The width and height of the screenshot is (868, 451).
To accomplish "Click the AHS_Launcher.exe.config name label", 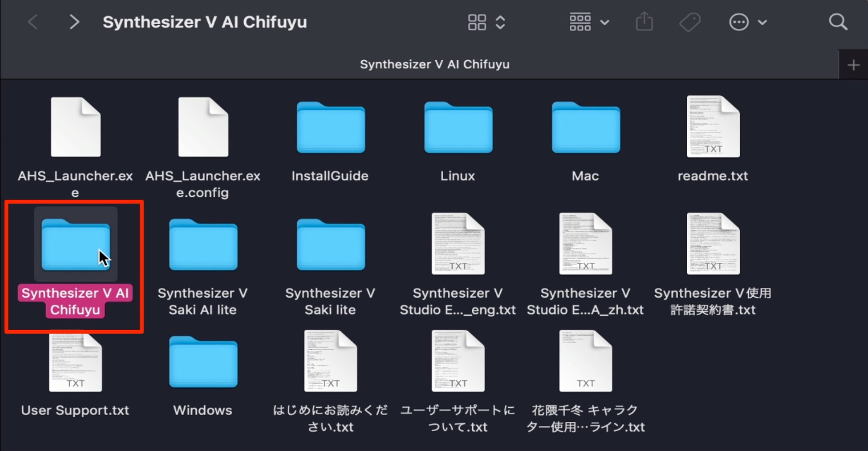I will pyautogui.click(x=203, y=184).
